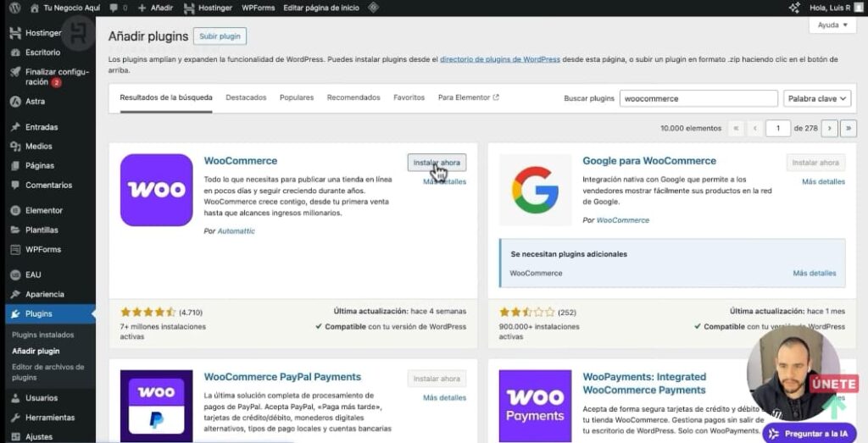
Task: Click the WooCommerce PayPal Payments logo
Action: [x=157, y=406]
